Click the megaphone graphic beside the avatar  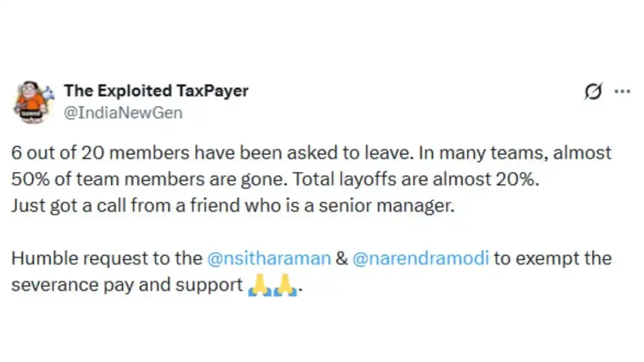[49, 92]
